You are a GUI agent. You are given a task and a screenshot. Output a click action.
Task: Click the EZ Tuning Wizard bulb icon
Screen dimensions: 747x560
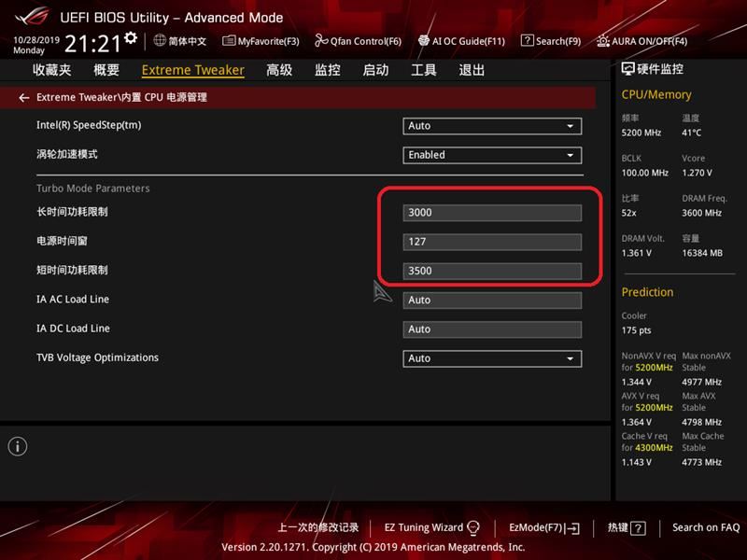473,527
